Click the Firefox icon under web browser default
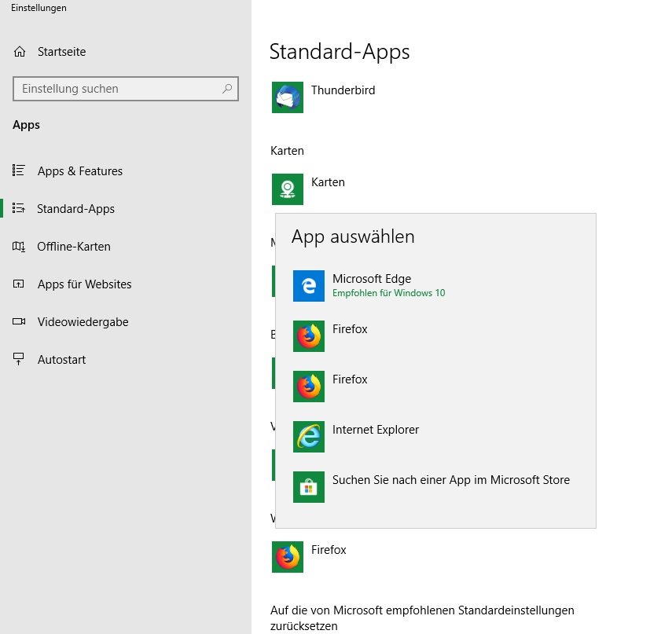 288,557
